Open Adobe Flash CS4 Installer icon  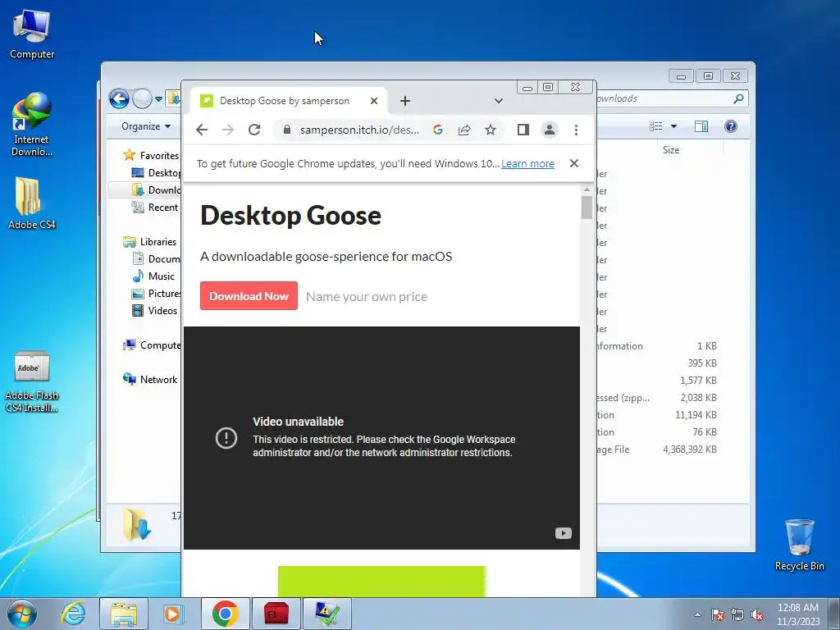32,381
